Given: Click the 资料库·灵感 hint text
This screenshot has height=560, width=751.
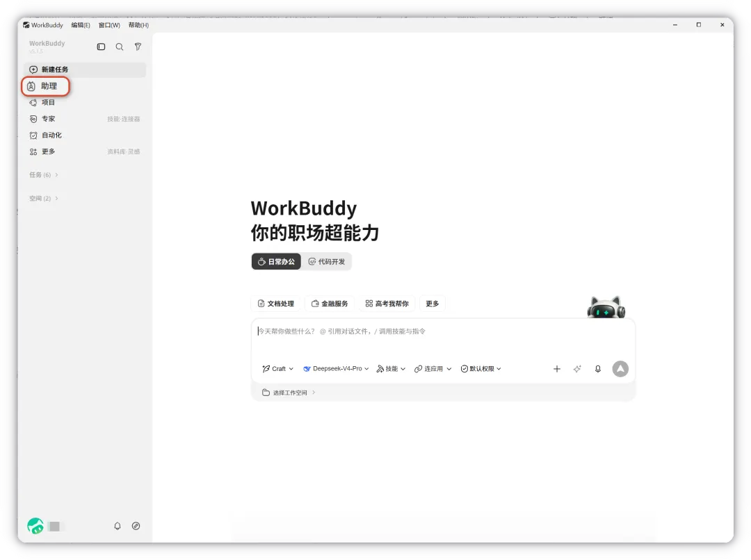Looking at the screenshot, I should coord(124,151).
